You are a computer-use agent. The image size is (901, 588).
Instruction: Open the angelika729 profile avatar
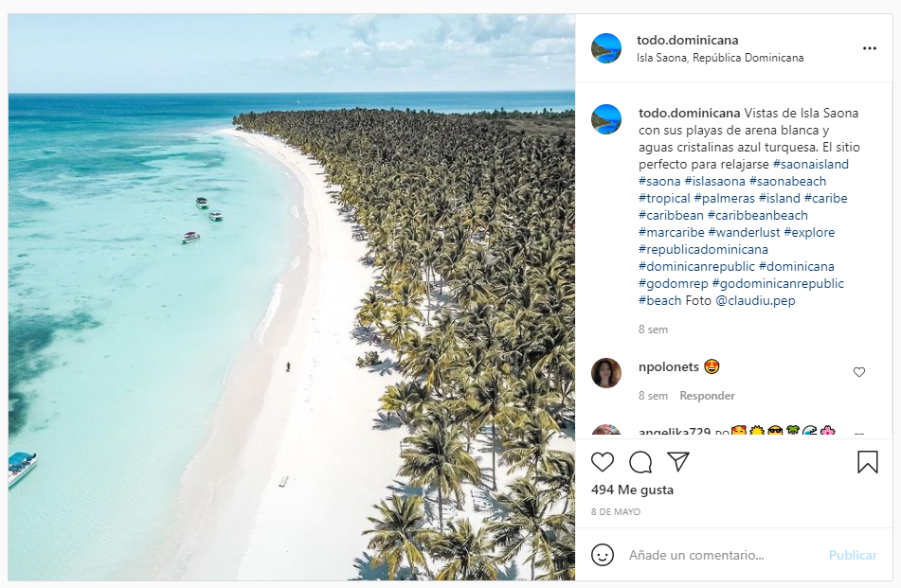coord(606,431)
